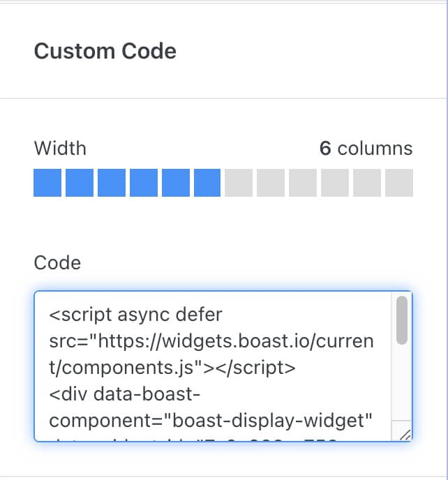Choose the ninth width column block

click(x=303, y=183)
